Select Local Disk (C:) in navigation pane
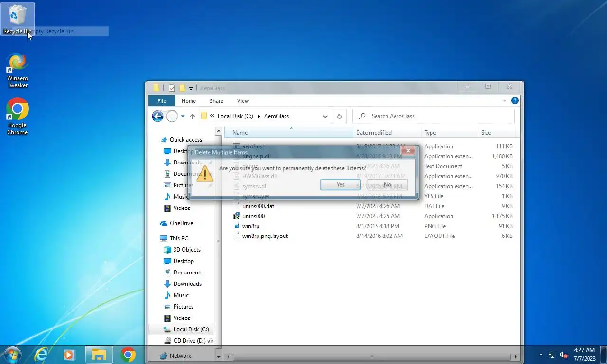607x364 pixels. (182, 329)
